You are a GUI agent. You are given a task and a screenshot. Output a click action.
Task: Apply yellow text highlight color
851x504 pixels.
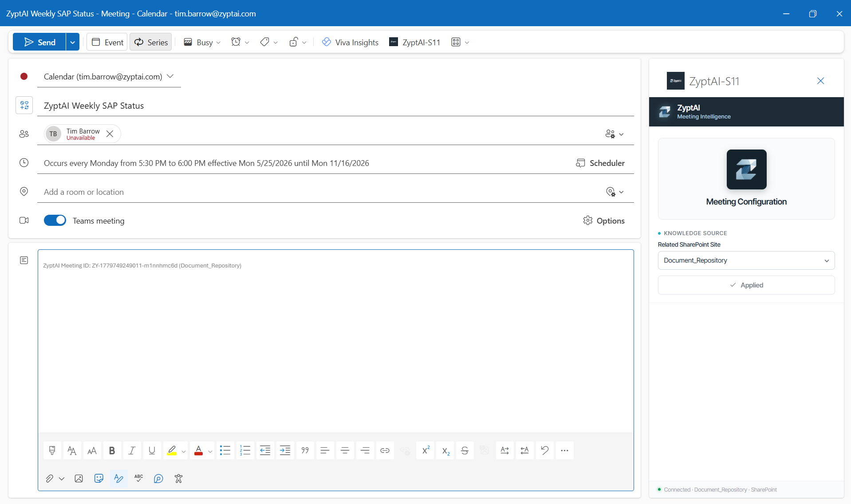click(172, 451)
